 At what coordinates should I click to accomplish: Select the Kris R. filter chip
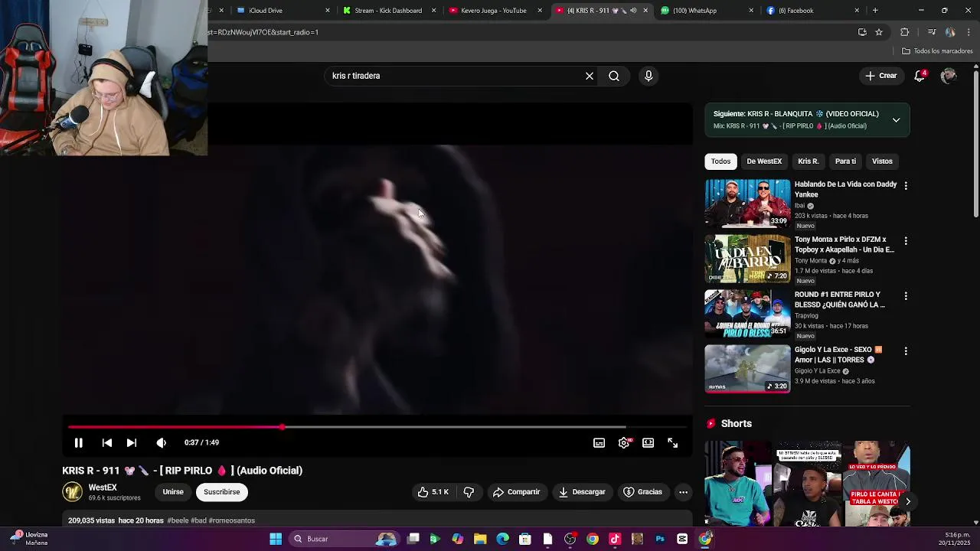click(x=808, y=161)
